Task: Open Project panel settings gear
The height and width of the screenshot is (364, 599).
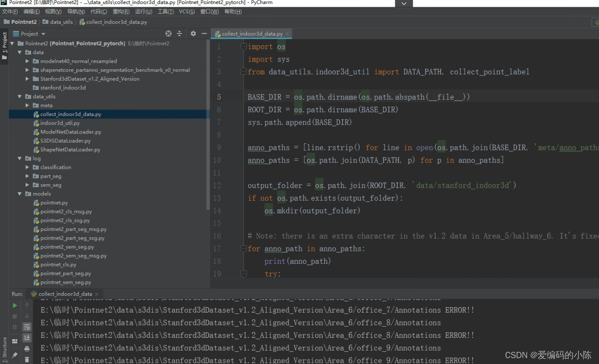Action: [193, 33]
